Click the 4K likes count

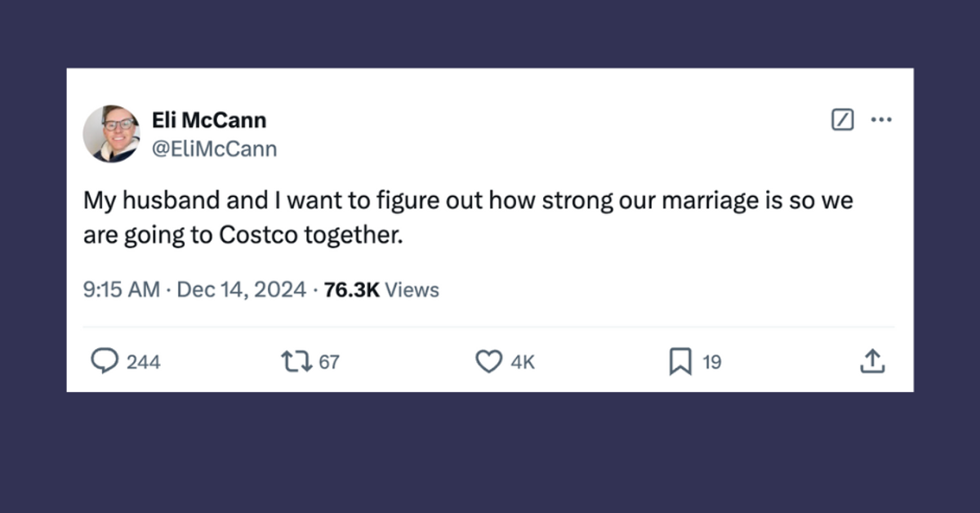523,362
